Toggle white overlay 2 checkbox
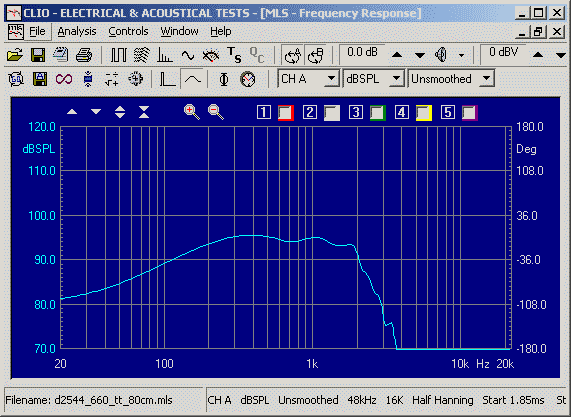The width and height of the screenshot is (571, 417). [x=332, y=113]
